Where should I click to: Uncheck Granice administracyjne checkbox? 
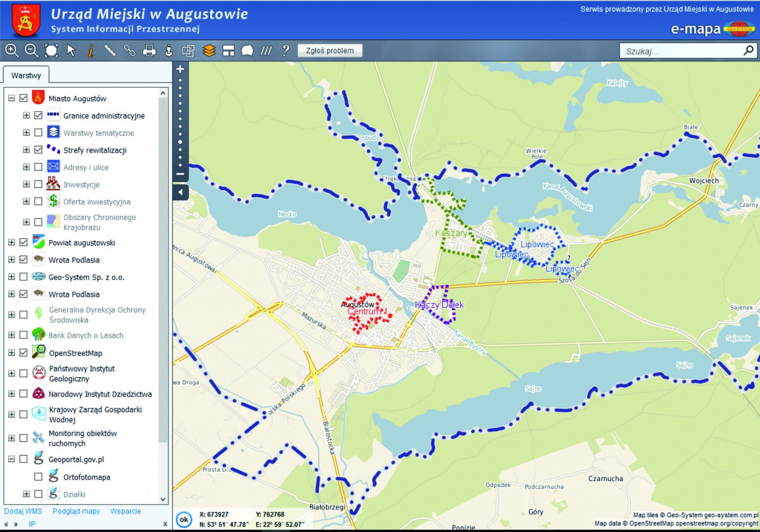(x=38, y=115)
